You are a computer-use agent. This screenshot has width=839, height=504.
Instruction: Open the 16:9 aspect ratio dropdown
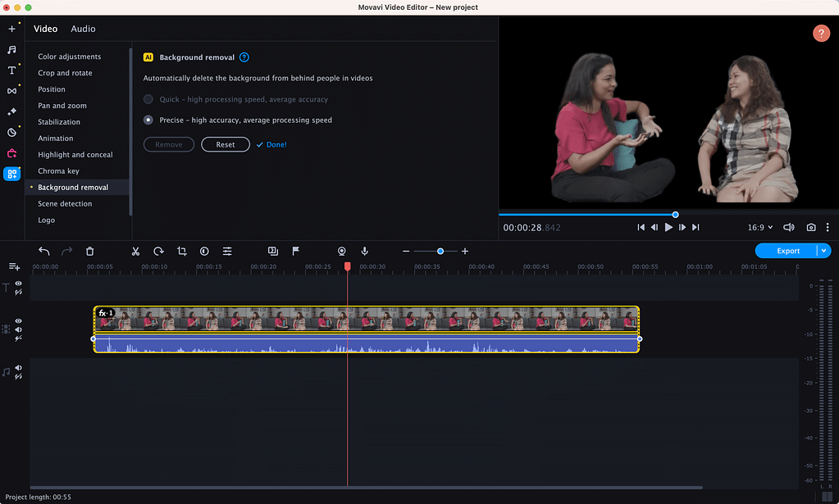pyautogui.click(x=759, y=227)
